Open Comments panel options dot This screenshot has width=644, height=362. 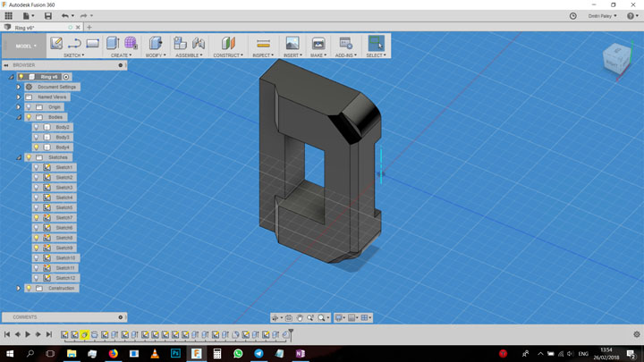pyautogui.click(x=121, y=317)
